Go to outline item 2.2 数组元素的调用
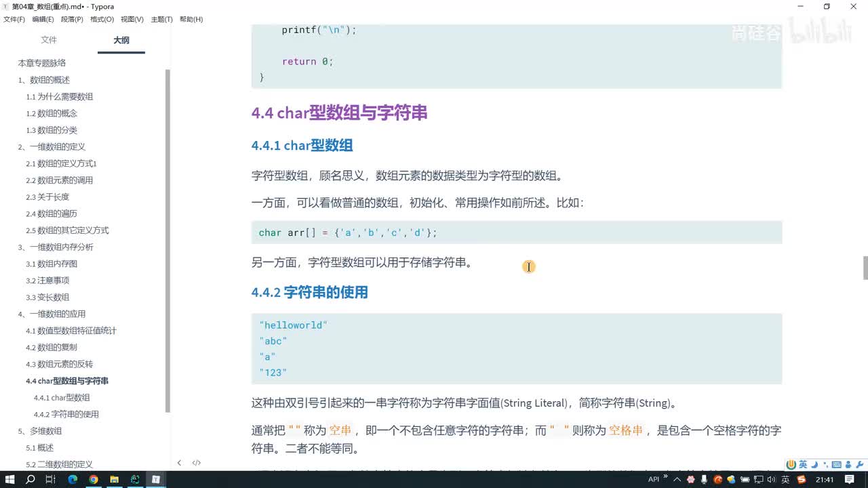Image resolution: width=868 pixels, height=488 pixels. (60, 180)
